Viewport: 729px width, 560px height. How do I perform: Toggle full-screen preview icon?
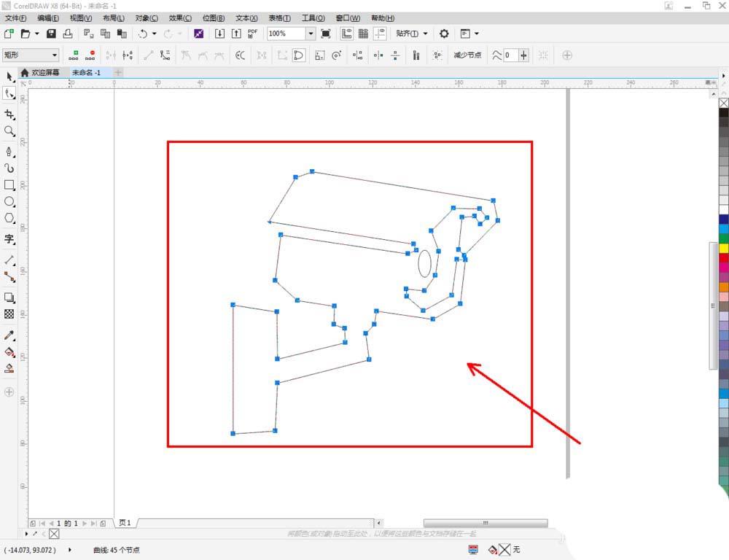tap(326, 34)
